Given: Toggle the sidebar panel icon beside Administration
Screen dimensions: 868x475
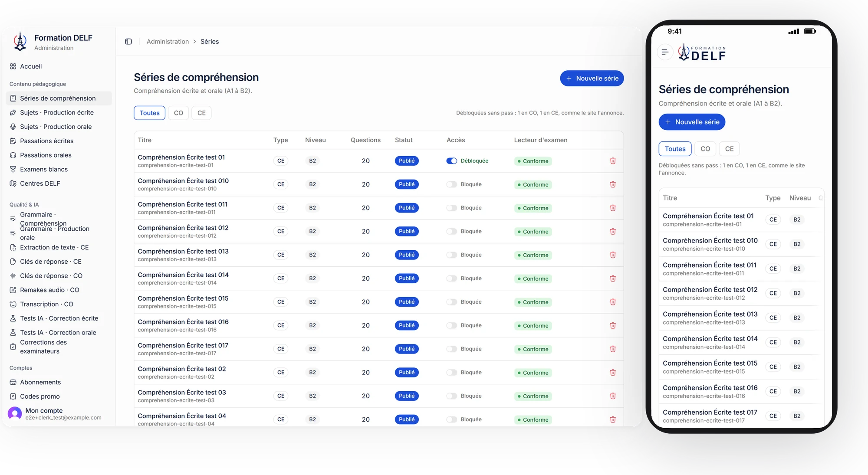Looking at the screenshot, I should 128,42.
